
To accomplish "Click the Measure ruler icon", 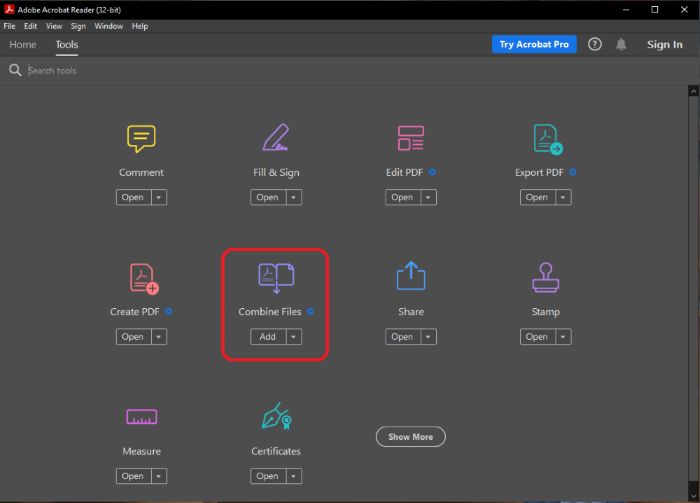I will tap(142, 417).
